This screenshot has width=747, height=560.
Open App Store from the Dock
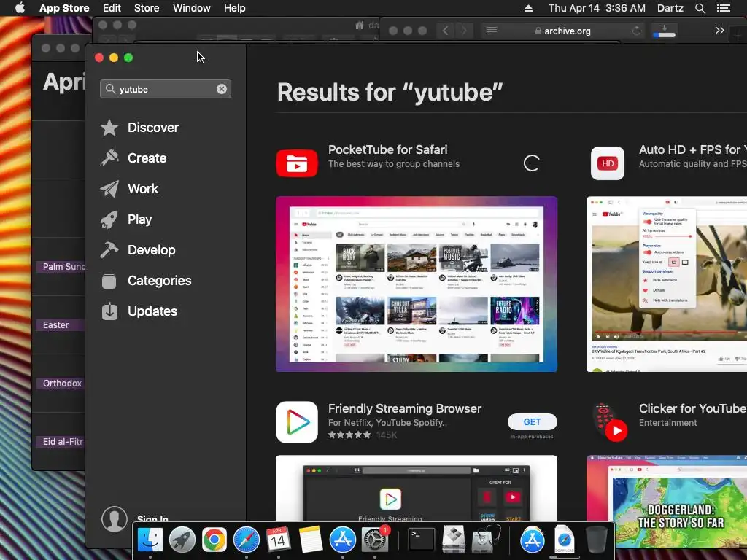[x=343, y=540]
